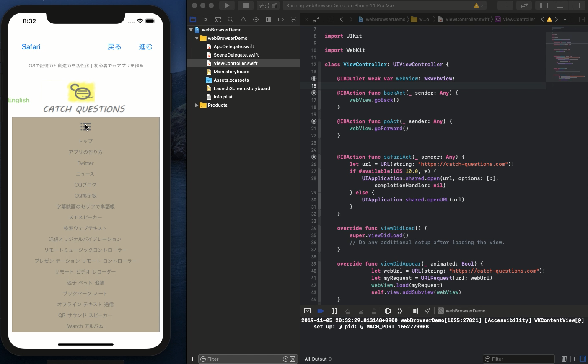Open the Debug navigator icon
588x364 pixels.
coord(268,19)
